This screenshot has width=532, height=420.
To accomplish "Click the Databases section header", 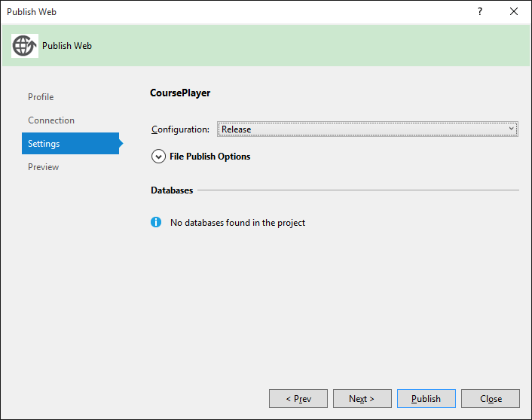I will (172, 190).
